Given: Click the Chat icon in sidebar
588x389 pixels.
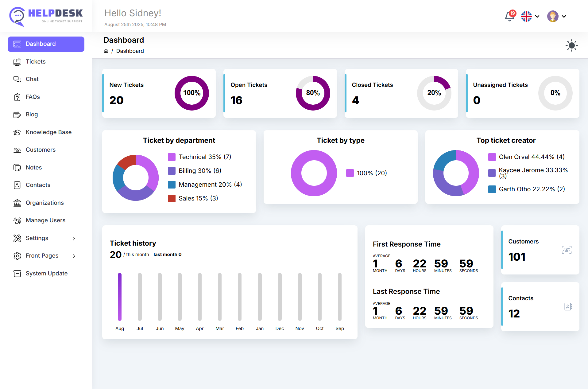Looking at the screenshot, I should pos(17,79).
